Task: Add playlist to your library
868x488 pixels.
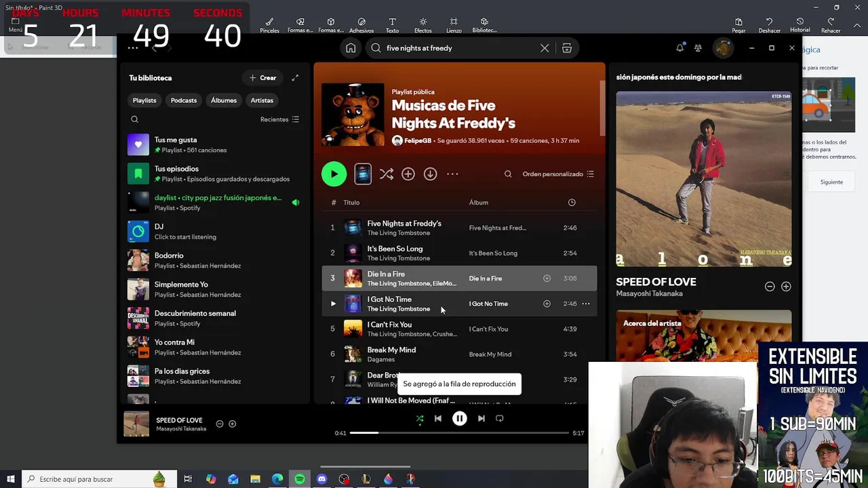Action: [x=408, y=174]
